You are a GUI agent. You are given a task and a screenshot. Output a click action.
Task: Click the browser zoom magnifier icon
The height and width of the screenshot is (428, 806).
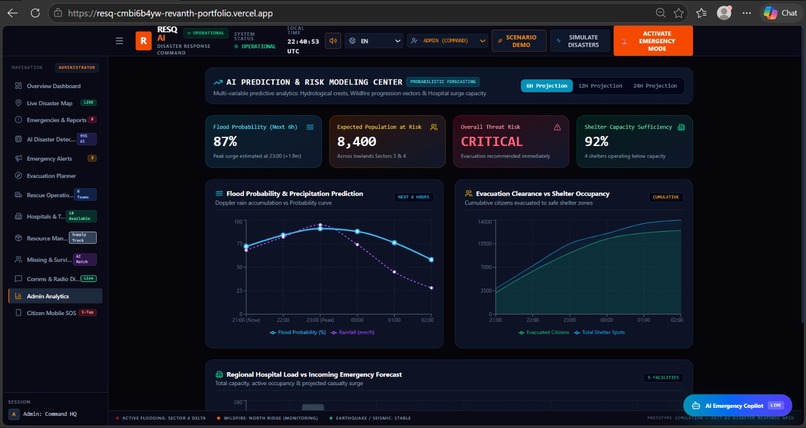click(x=661, y=13)
